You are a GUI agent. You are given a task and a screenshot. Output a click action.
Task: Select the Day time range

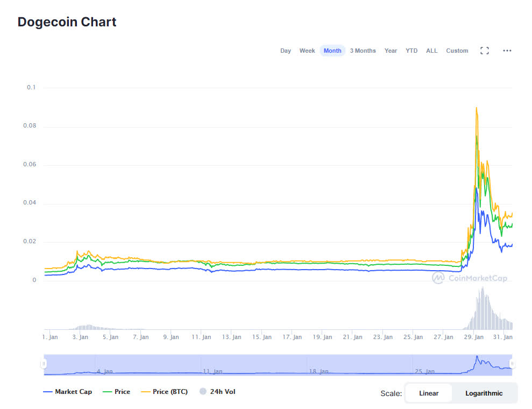[x=286, y=51]
